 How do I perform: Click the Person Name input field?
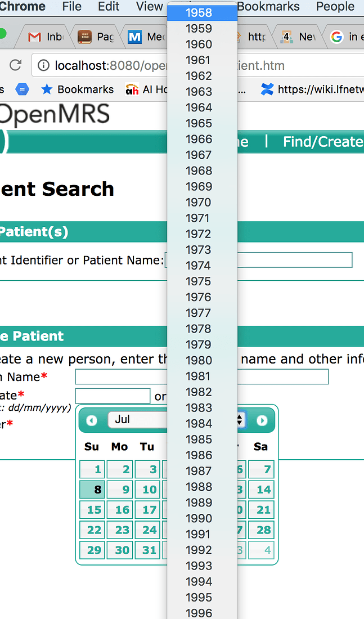(x=202, y=376)
